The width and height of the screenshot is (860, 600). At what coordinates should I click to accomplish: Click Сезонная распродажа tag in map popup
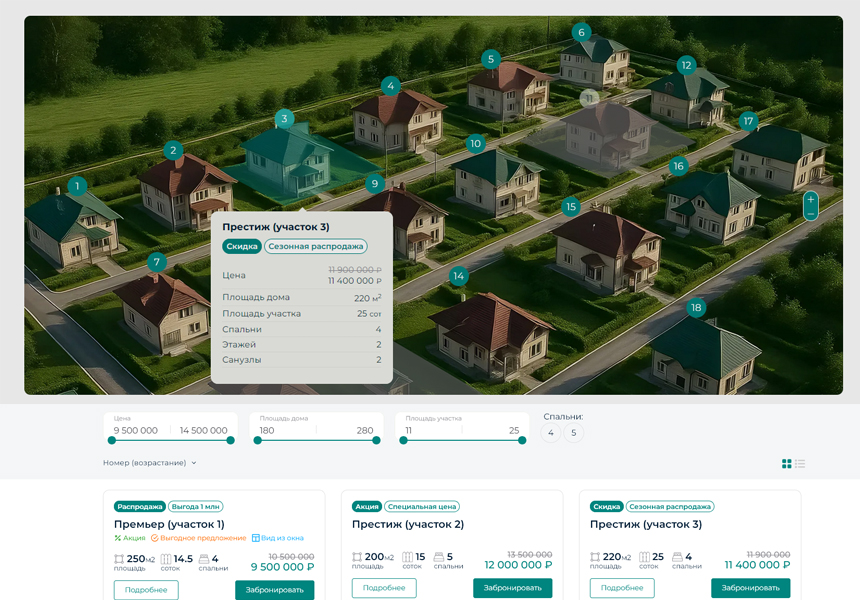(316, 246)
